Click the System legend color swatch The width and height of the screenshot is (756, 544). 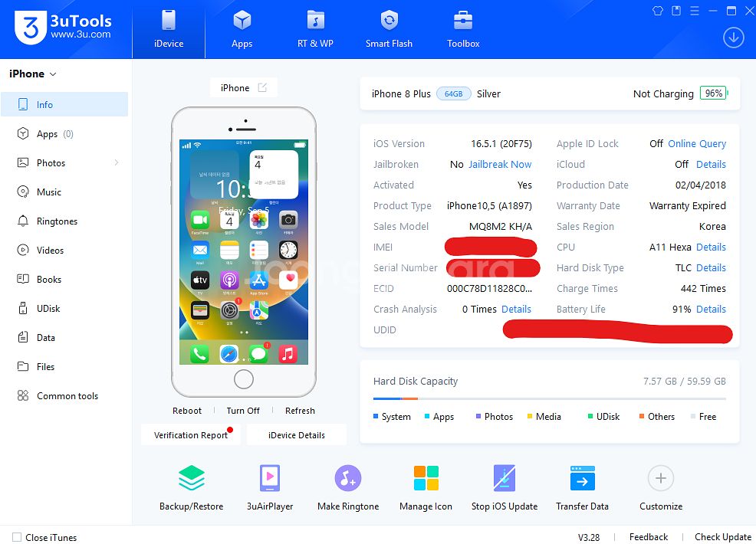point(376,416)
